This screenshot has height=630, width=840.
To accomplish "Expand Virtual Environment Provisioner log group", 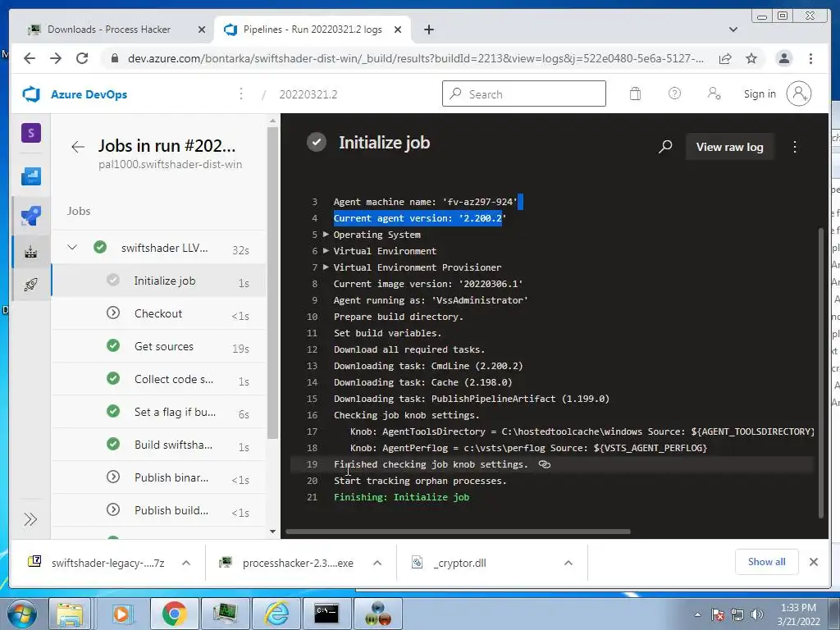I will click(x=326, y=267).
